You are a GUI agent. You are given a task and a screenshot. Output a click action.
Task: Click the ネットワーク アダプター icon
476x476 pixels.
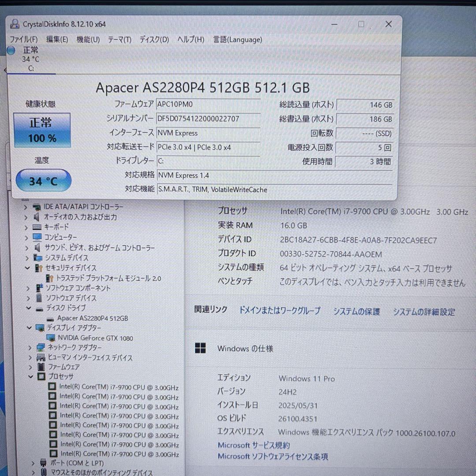click(x=41, y=347)
